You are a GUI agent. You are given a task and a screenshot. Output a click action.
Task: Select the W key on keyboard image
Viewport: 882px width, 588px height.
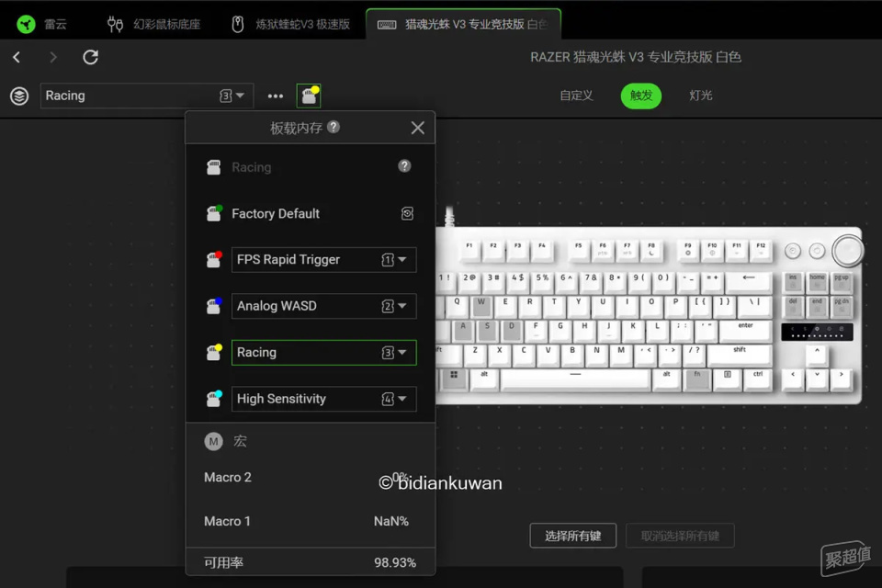(481, 305)
